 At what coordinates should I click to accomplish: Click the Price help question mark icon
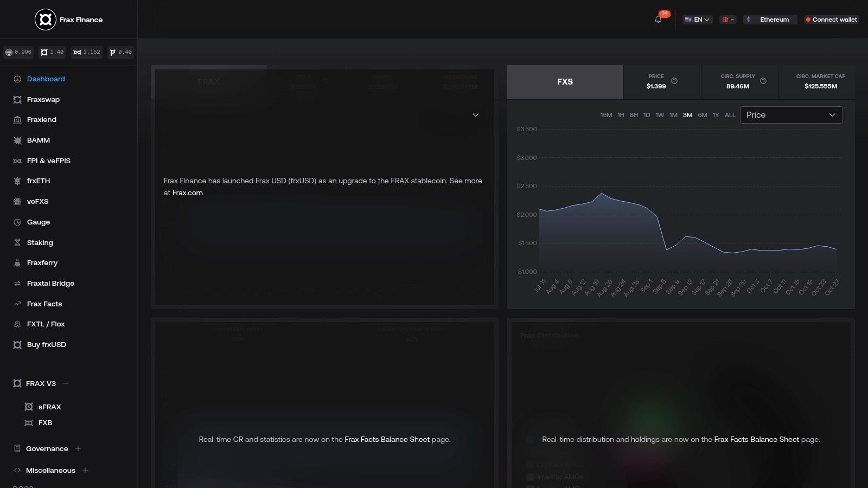coord(674,81)
